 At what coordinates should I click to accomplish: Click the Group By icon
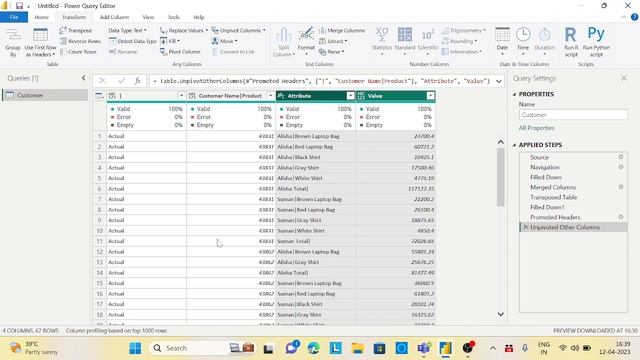pyautogui.click(x=13, y=42)
